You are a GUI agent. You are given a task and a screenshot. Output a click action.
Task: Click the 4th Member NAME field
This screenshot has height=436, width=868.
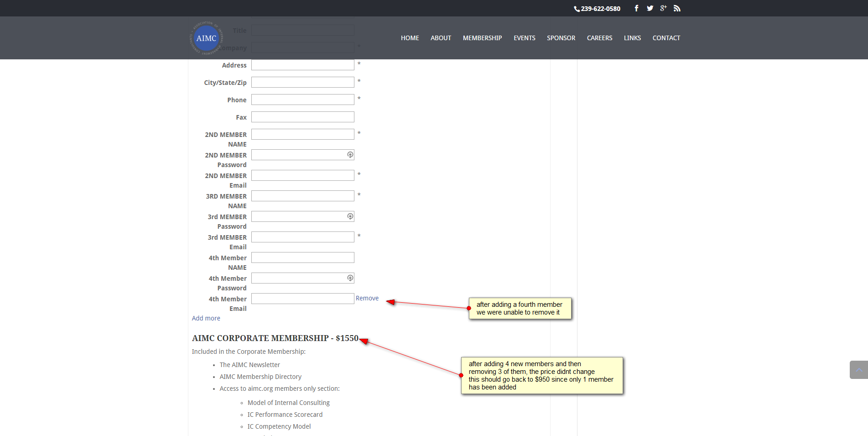(303, 257)
